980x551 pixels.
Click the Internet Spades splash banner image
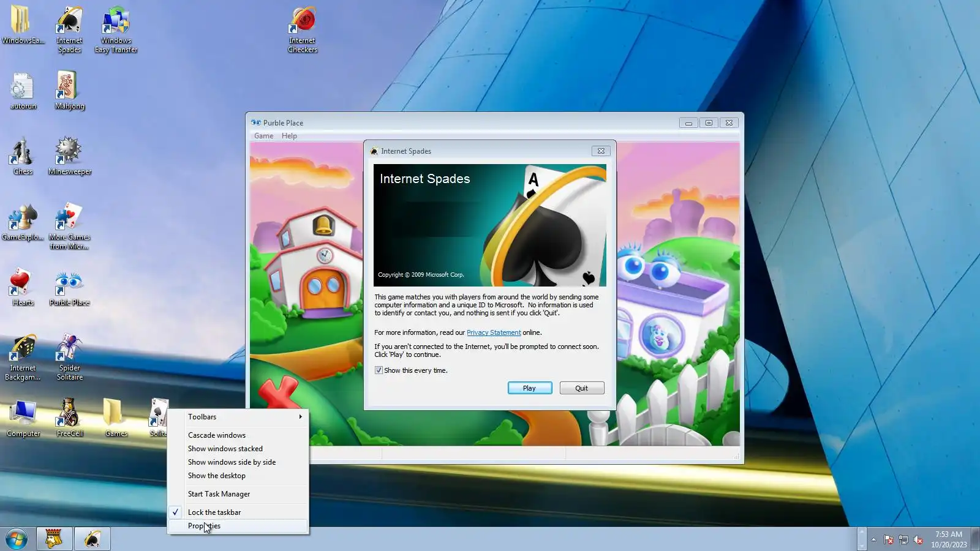490,225
